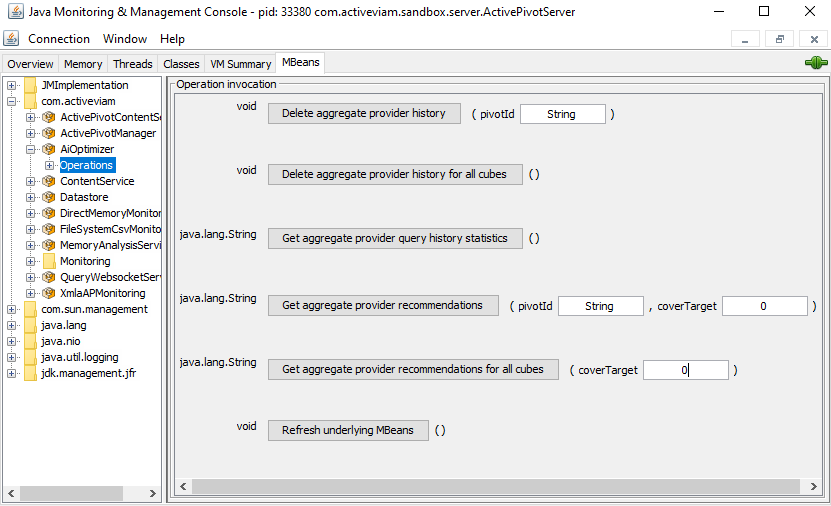Collapse the com.activeviam tree node
831x506 pixels.
12,101
